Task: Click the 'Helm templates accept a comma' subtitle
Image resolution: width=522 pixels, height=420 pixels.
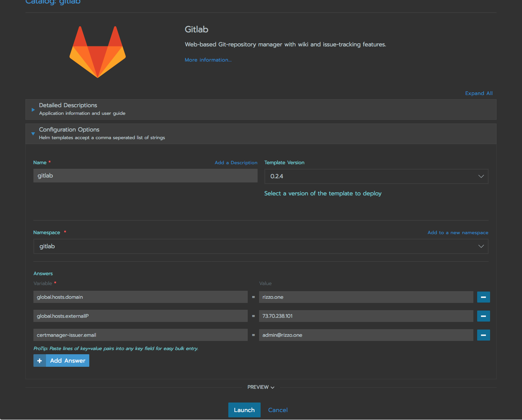Action: click(102, 138)
